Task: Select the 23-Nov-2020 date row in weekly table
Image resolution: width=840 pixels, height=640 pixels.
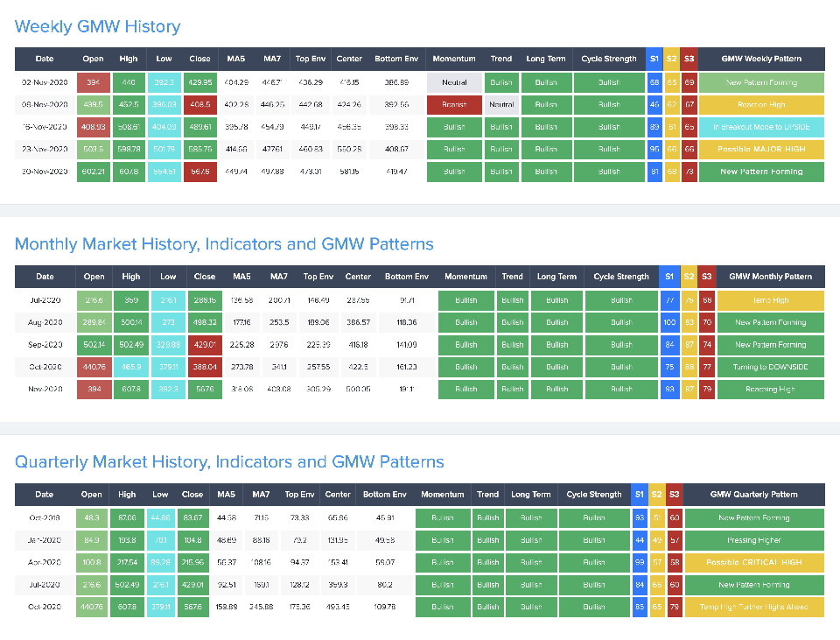Action: pos(45,149)
